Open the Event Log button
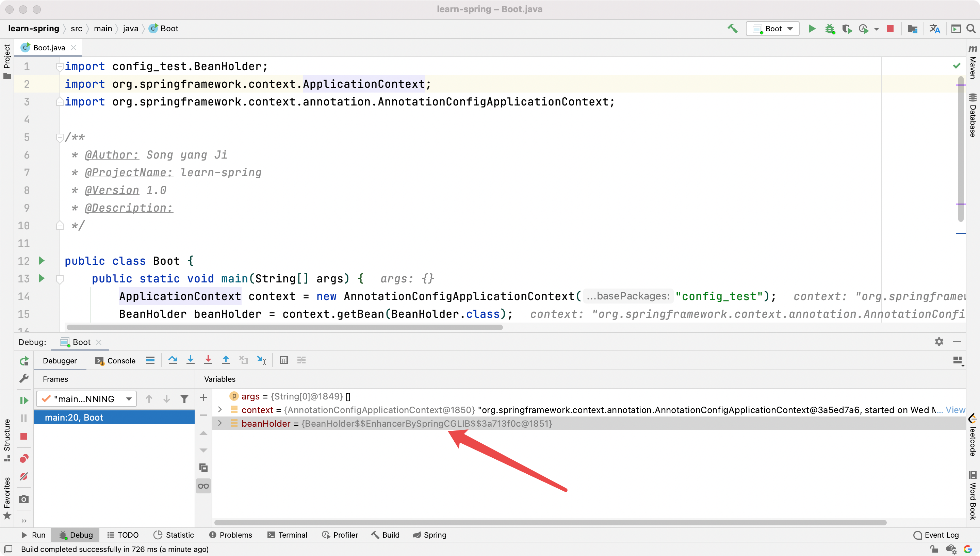Screen dimensions: 980x556 tap(936, 535)
